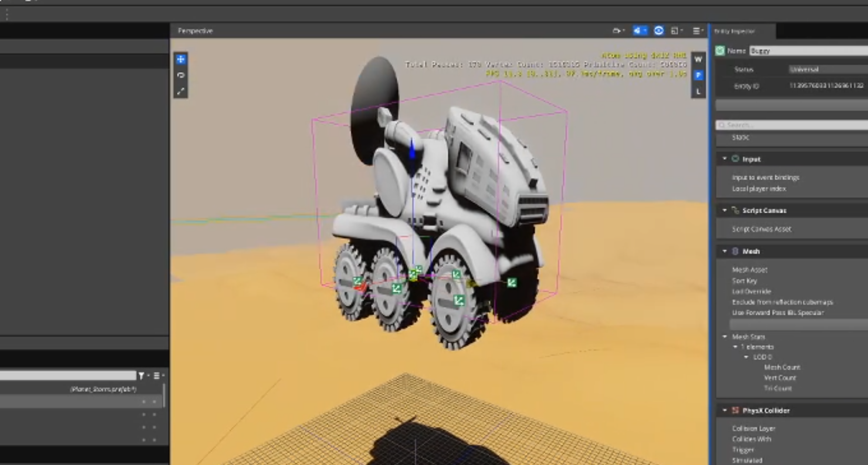Viewport: 868px width, 465px height.
Task: Open the outliner hamburger options menu
Action: [x=158, y=375]
